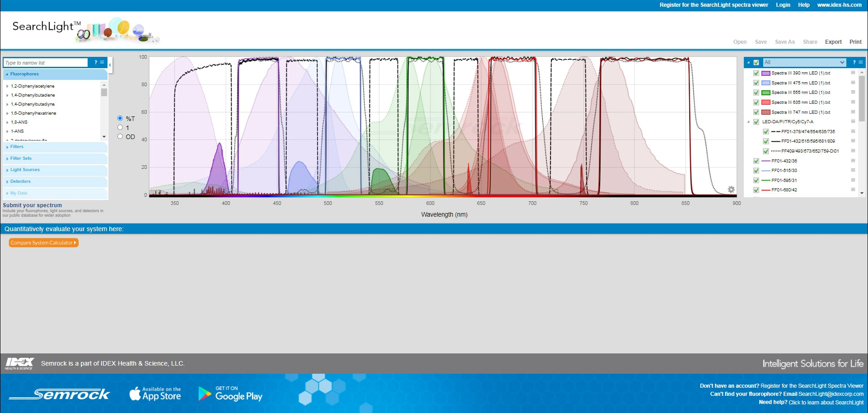Click the purple swatch for Spectra III 390 nm
868x413 pixels.
(x=766, y=73)
